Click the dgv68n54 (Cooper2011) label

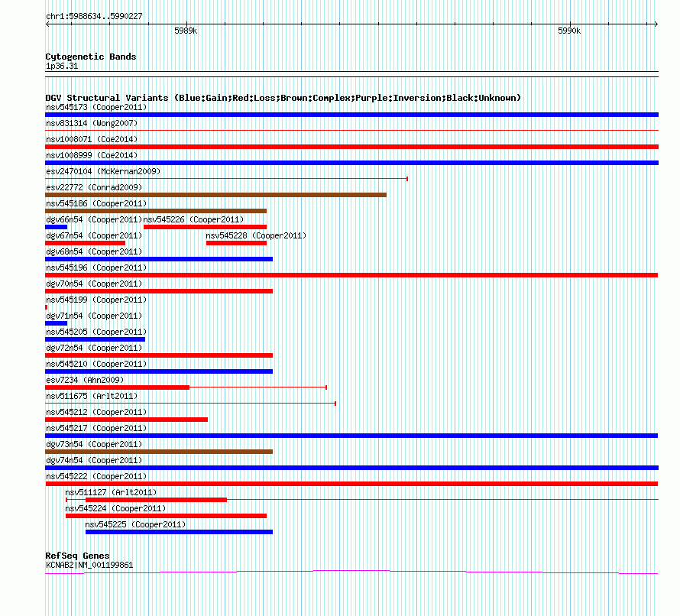pyautogui.click(x=94, y=251)
